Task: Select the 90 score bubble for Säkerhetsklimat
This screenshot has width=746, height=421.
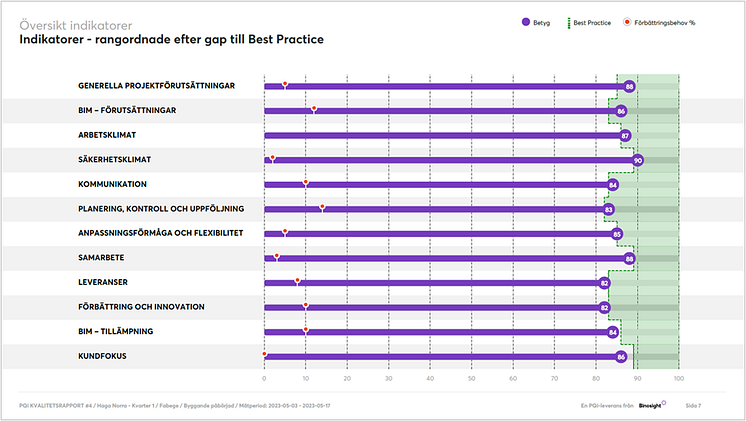Action: (x=638, y=160)
